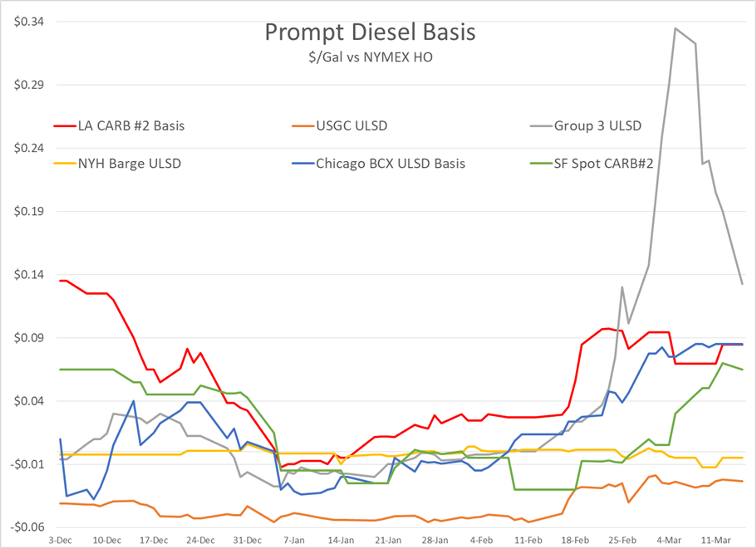Viewport: 756px width, 548px height.
Task: Click the $0.24 y-axis label
Action: pyautogui.click(x=29, y=148)
